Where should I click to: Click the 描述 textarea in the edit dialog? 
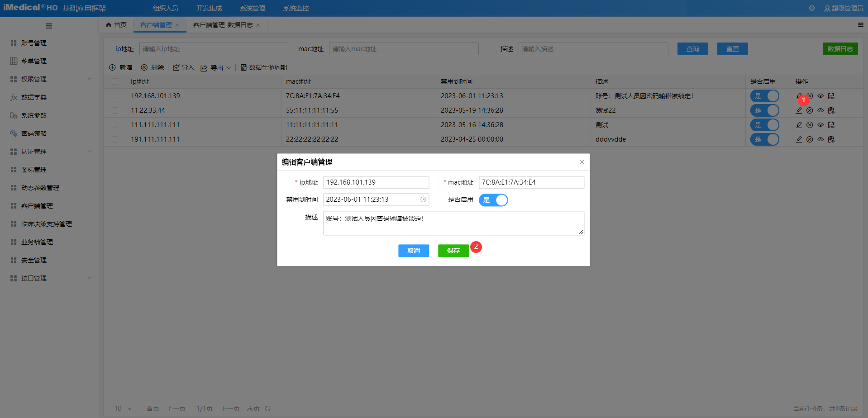453,223
